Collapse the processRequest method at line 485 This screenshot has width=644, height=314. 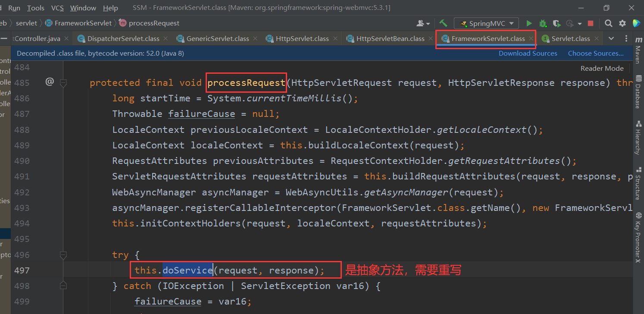(63, 83)
